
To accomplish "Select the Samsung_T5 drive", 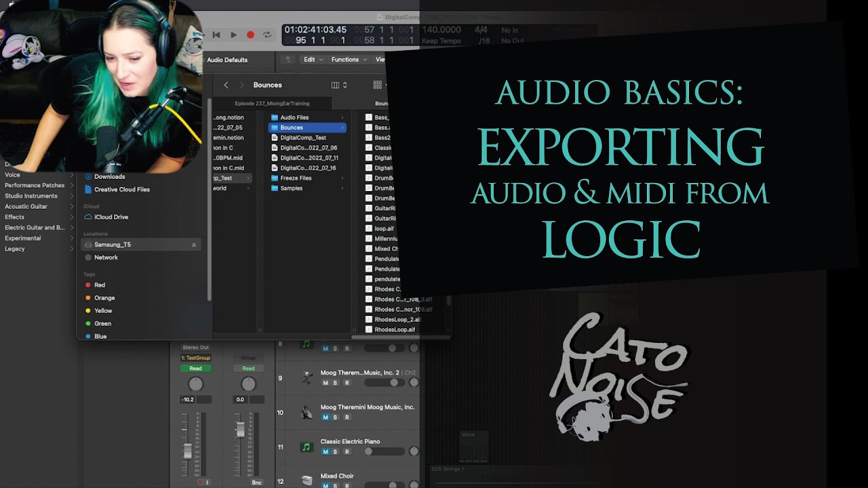I will point(140,244).
